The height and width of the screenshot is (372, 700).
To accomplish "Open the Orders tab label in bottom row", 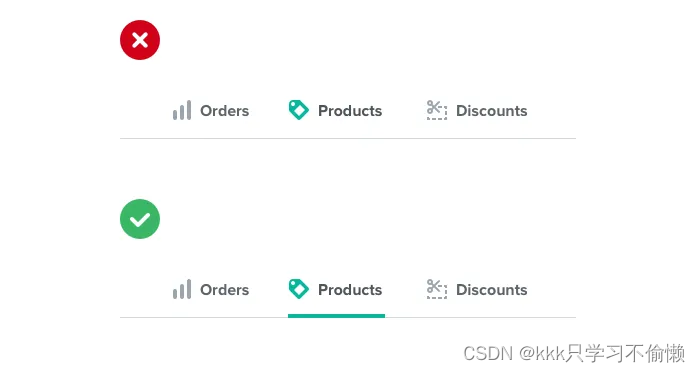I will click(x=225, y=290).
